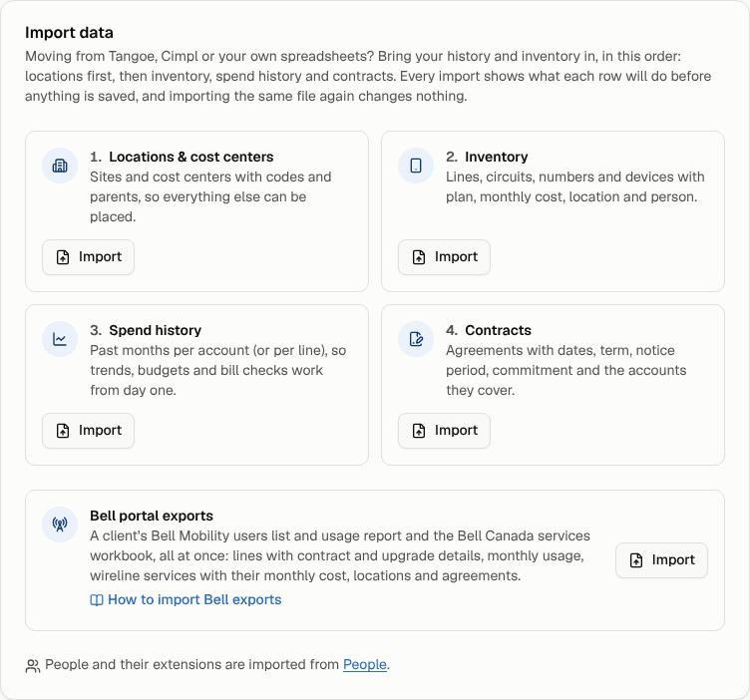Click the description starting "Past months per account"
The height and width of the screenshot is (700, 750).
point(218,371)
